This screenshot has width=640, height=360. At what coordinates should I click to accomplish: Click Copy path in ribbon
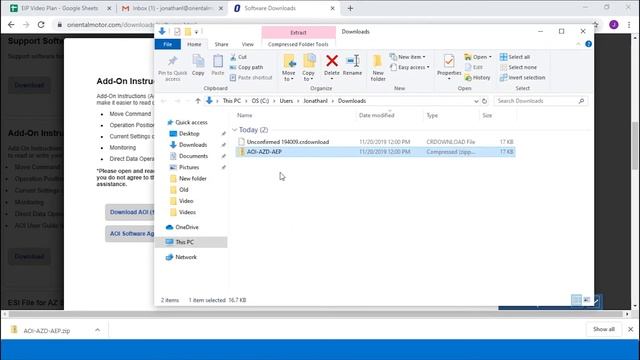pos(246,67)
